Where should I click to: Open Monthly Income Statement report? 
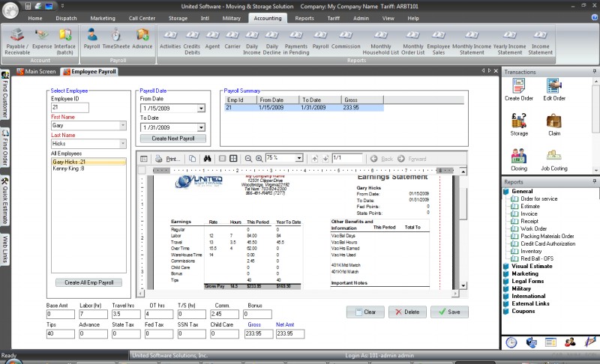[x=472, y=42]
